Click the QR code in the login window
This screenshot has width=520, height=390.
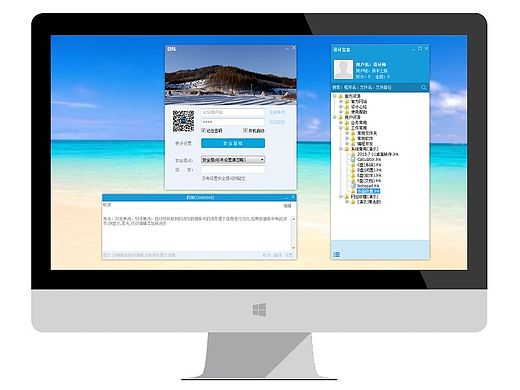pyautogui.click(x=183, y=121)
